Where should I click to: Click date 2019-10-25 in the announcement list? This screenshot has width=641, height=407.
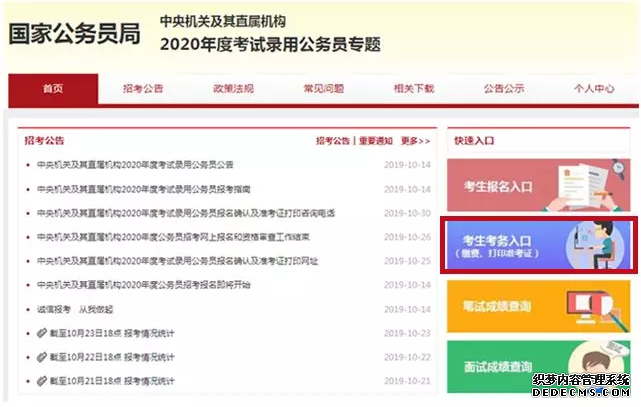pyautogui.click(x=407, y=261)
